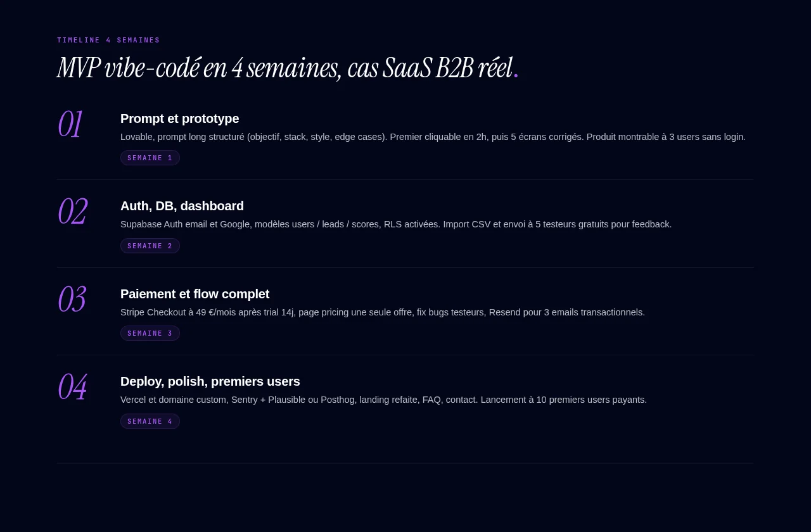
Task: Click the Stripe Checkout description text
Action: [383, 312]
